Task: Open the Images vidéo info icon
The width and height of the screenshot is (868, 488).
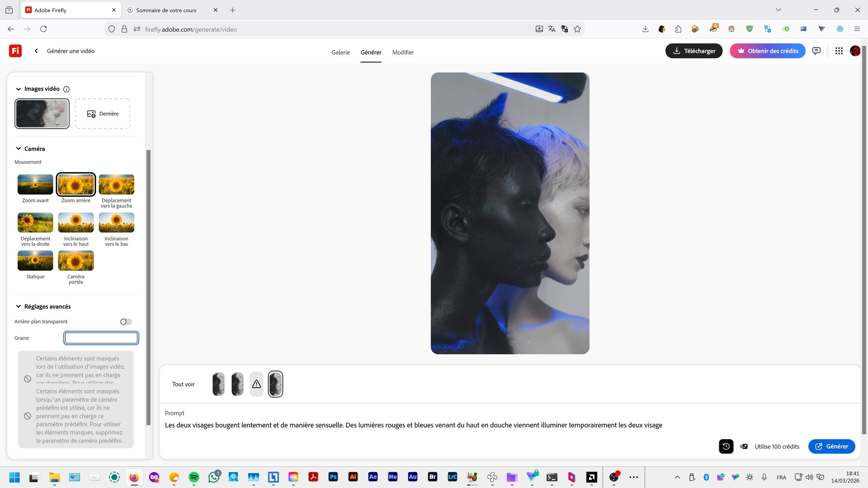Action: (x=66, y=89)
